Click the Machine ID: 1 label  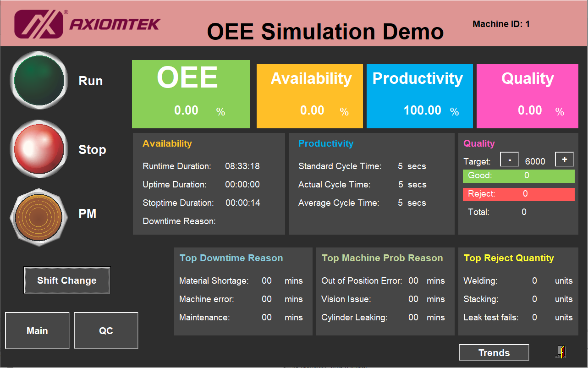click(501, 24)
